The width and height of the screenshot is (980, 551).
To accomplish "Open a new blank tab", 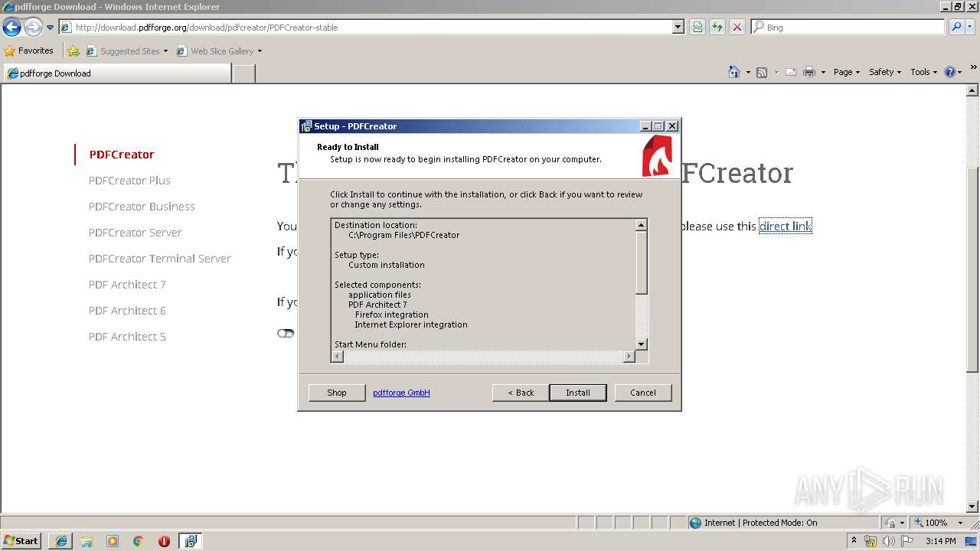I will 243,73.
